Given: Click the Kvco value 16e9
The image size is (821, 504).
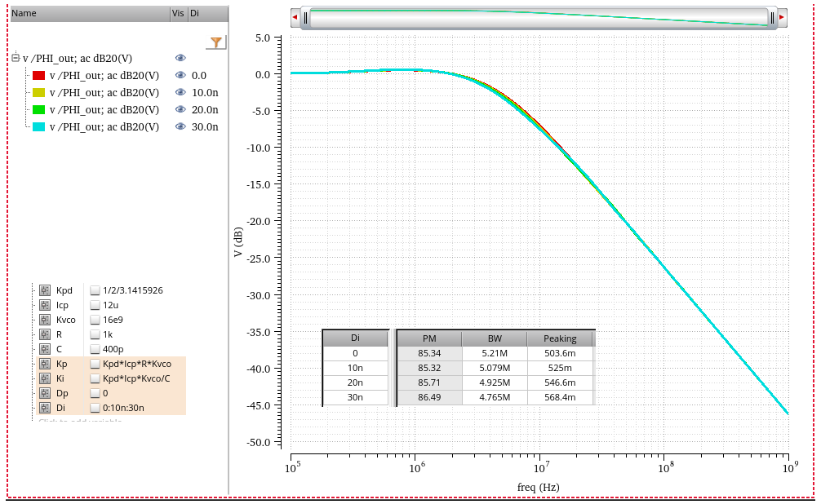Looking at the screenshot, I should click(x=113, y=320).
